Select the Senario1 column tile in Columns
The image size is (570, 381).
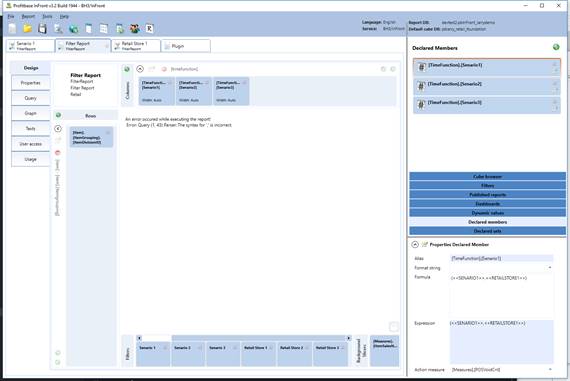(156, 91)
